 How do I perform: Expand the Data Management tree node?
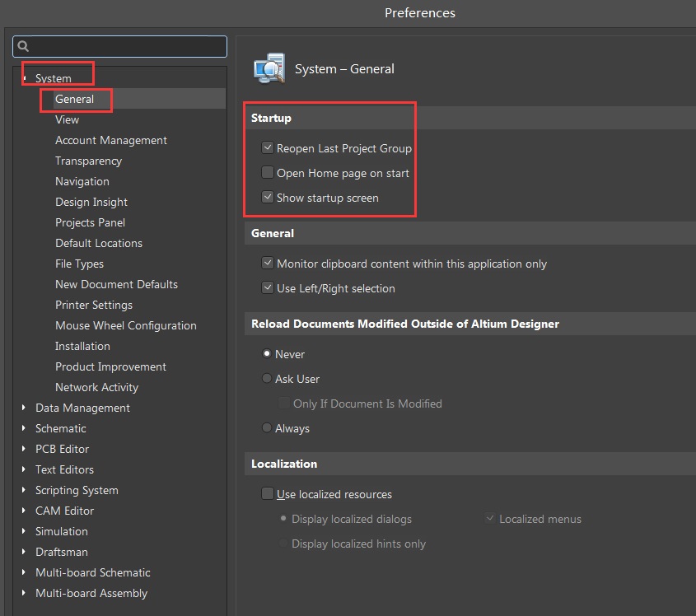[x=25, y=408]
